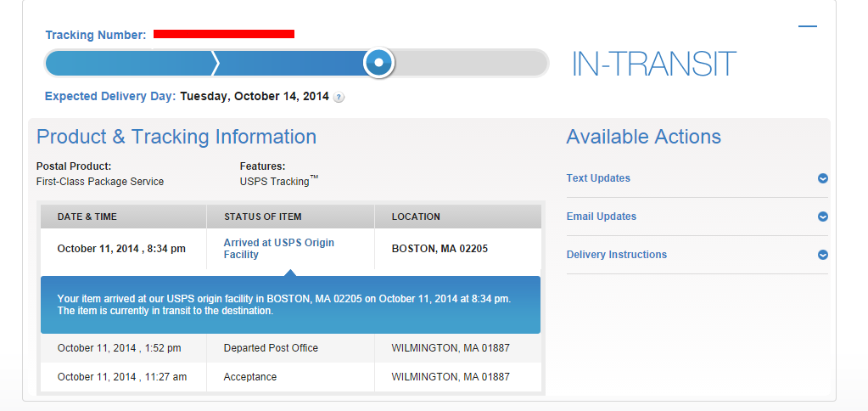This screenshot has width=868, height=411.
Task: Click the progress bar circular position marker
Action: pyautogui.click(x=379, y=62)
